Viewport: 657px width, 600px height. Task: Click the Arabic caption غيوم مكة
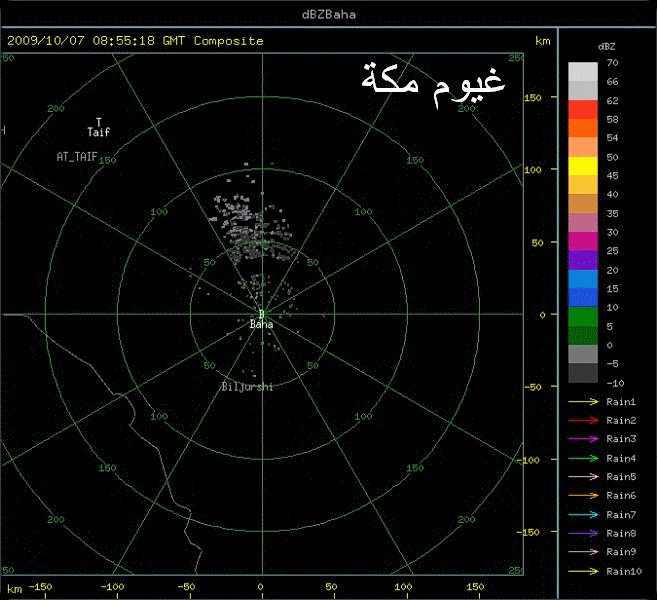(x=433, y=84)
